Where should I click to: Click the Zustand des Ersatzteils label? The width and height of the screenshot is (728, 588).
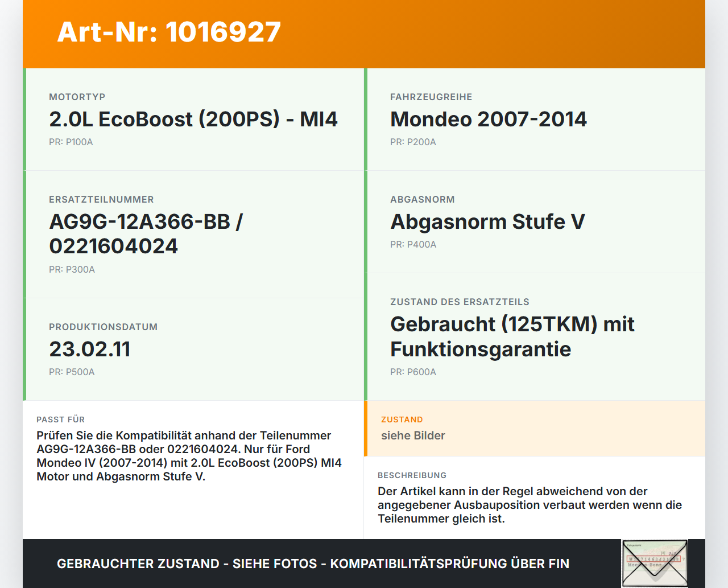tap(460, 302)
